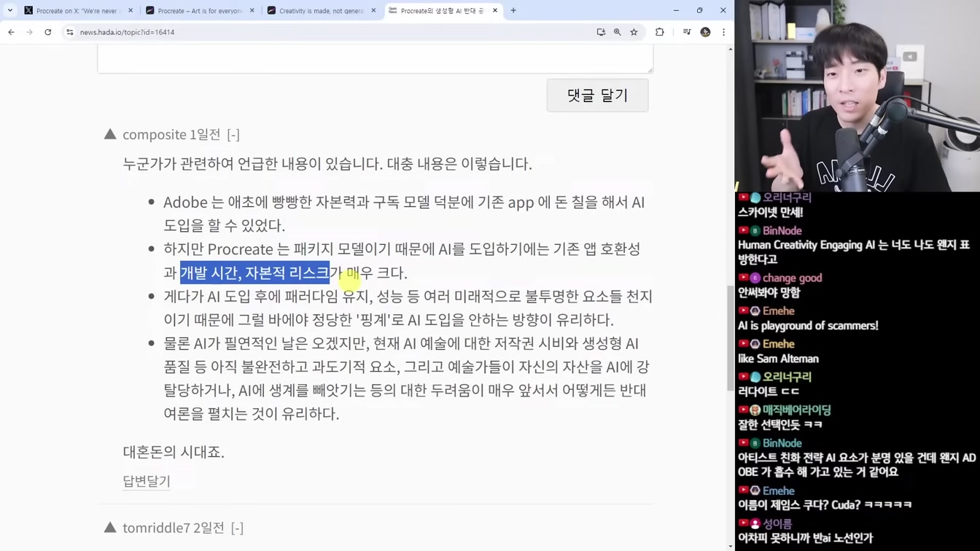
Task: Click chat username 'change good'
Action: point(792,278)
